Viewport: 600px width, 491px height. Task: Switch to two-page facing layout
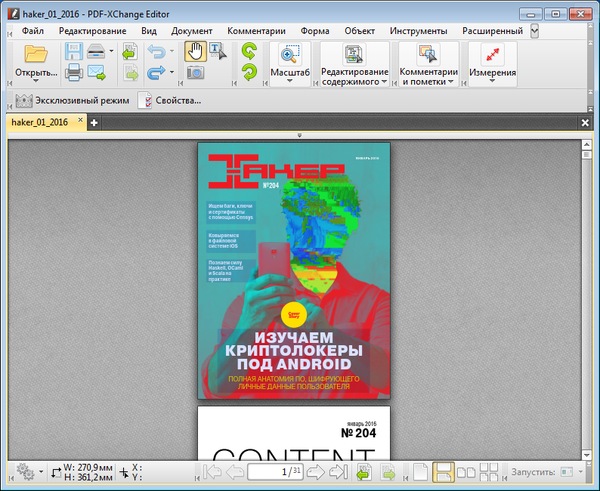tap(465, 471)
